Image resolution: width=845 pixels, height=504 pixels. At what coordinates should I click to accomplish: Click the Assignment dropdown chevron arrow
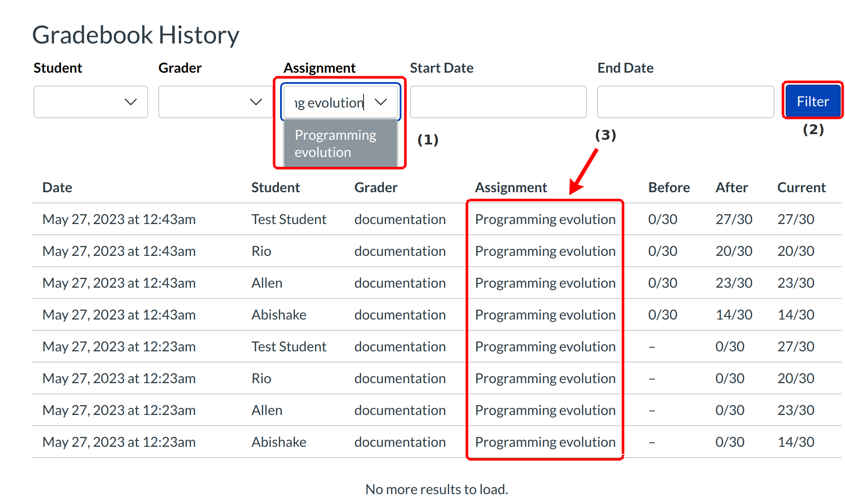381,102
